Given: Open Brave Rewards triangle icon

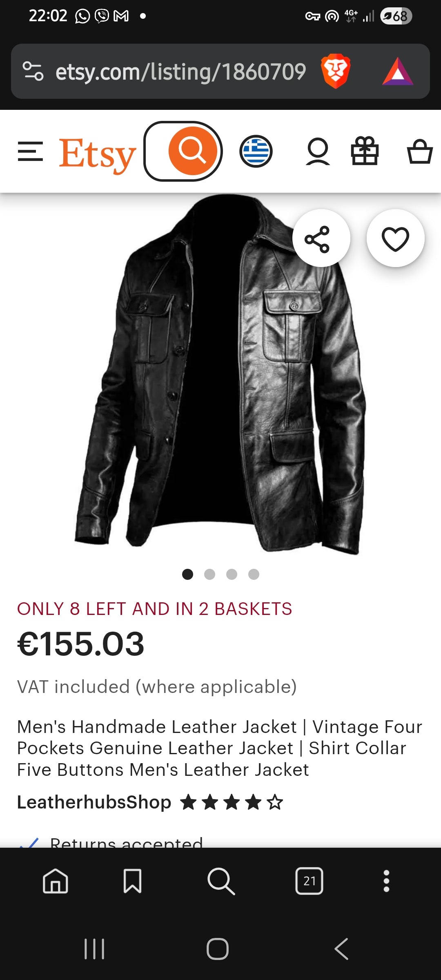Looking at the screenshot, I should point(398,72).
